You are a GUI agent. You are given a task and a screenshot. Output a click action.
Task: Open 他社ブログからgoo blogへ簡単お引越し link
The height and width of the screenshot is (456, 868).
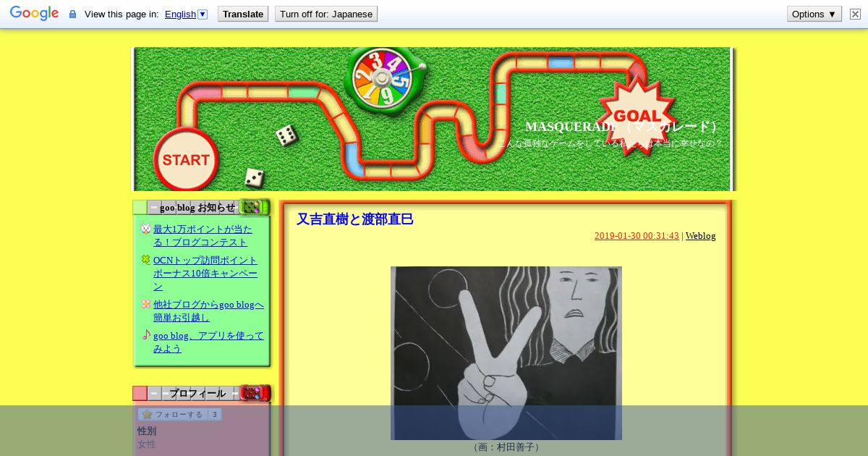pyautogui.click(x=208, y=311)
